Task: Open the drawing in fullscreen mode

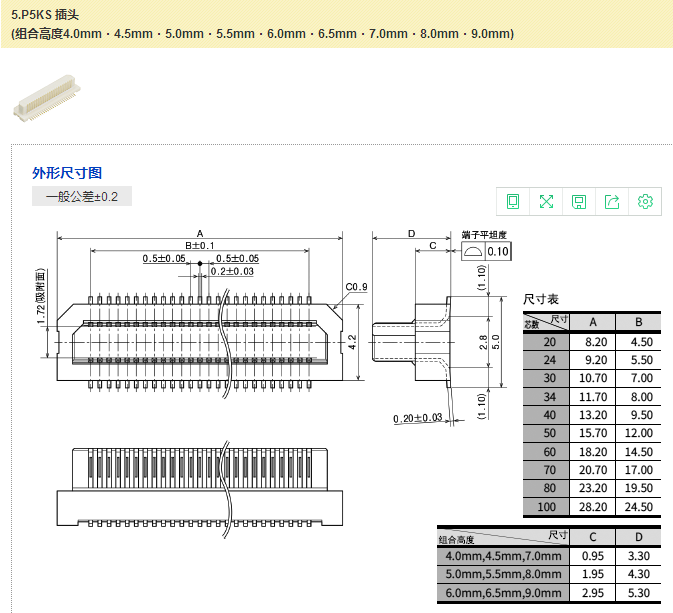Action: coord(546,201)
